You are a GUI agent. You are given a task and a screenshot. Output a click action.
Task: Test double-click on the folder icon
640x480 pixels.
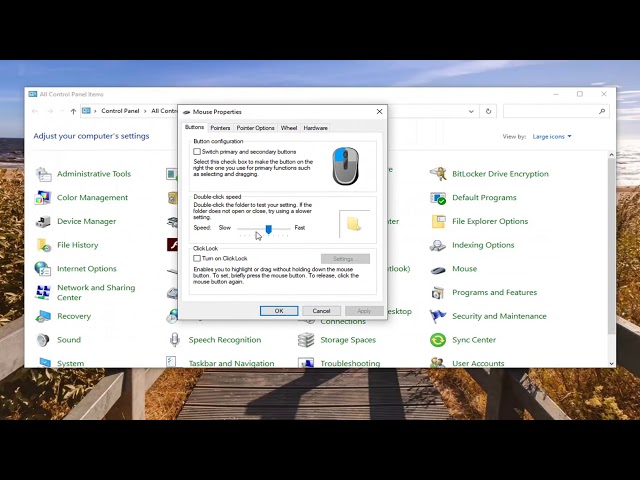(x=353, y=224)
